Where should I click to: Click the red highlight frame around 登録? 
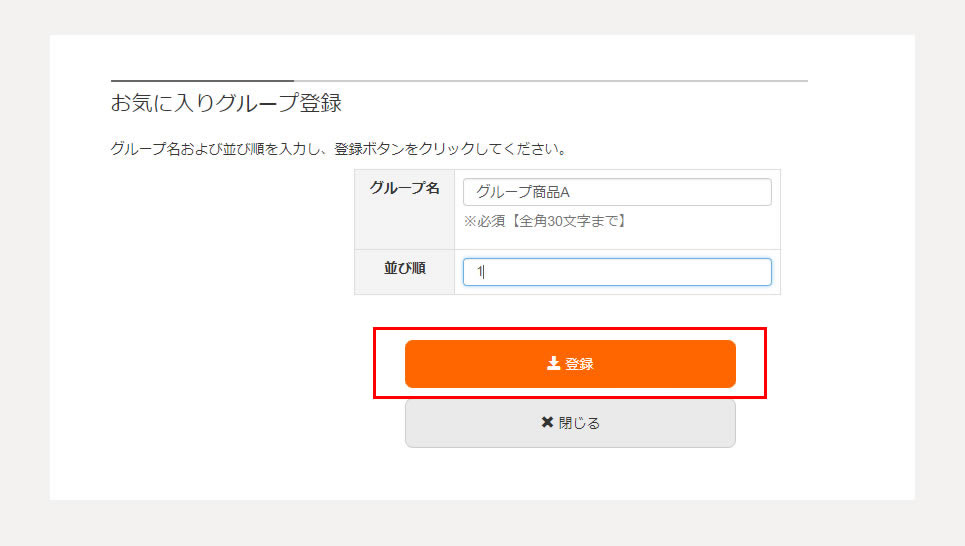pos(570,329)
